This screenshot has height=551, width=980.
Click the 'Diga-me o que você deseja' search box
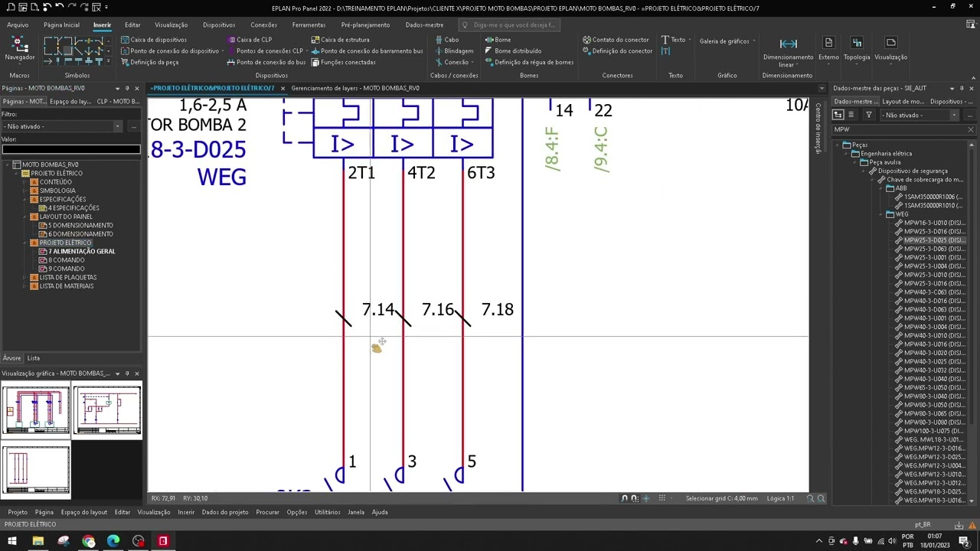509,24
